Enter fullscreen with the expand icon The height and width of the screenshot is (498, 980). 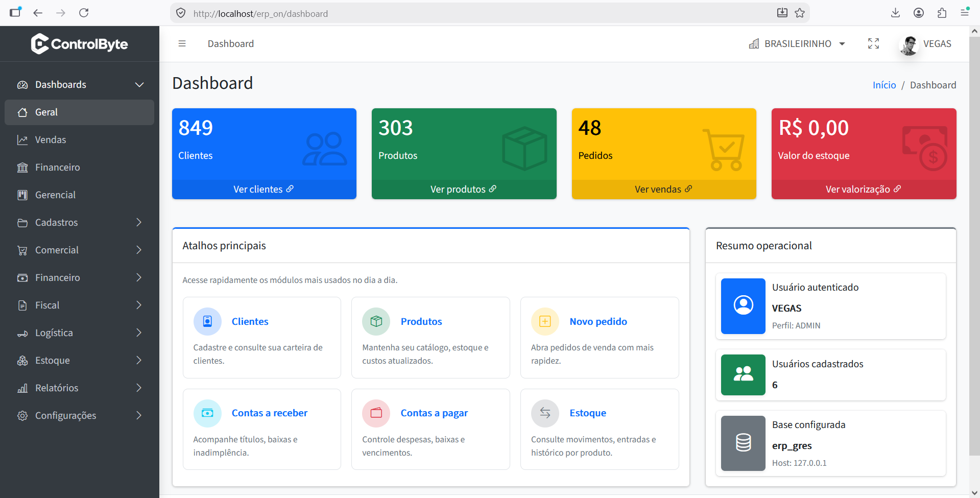873,44
